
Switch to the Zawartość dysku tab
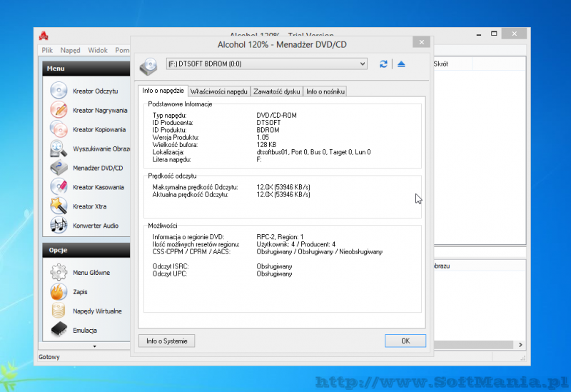point(277,91)
